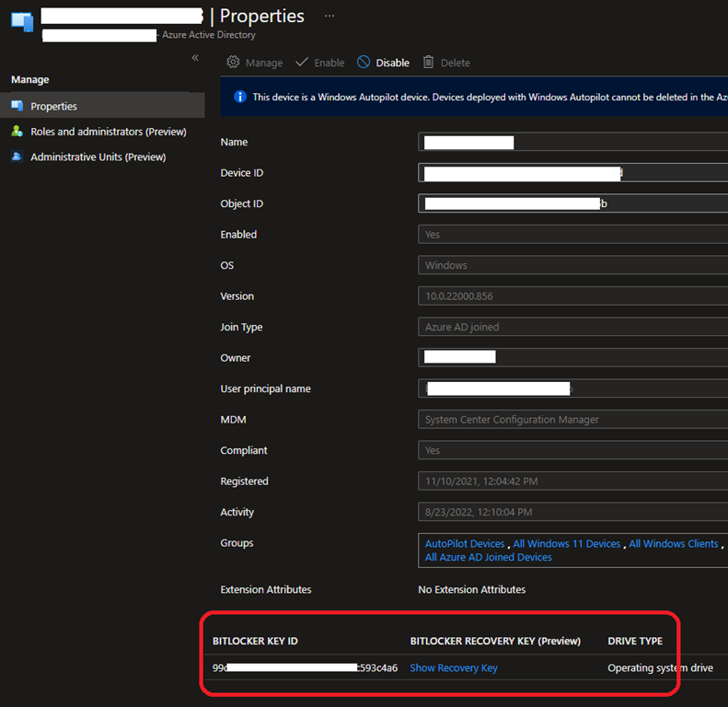Click the BitLocker Key ID value
Screen dimensions: 728x707
[x=305, y=668]
